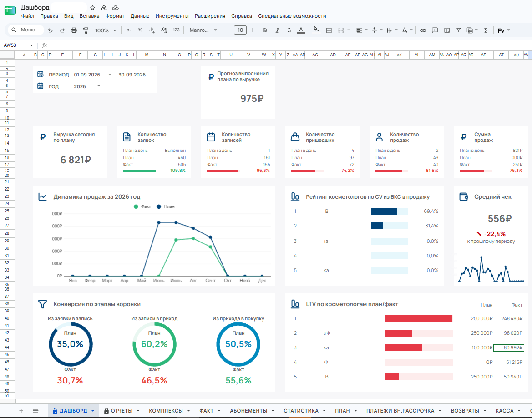This screenshot has height=418, width=532.
Task: Click the undo arrow in the toolbar
Action: [x=50, y=30]
